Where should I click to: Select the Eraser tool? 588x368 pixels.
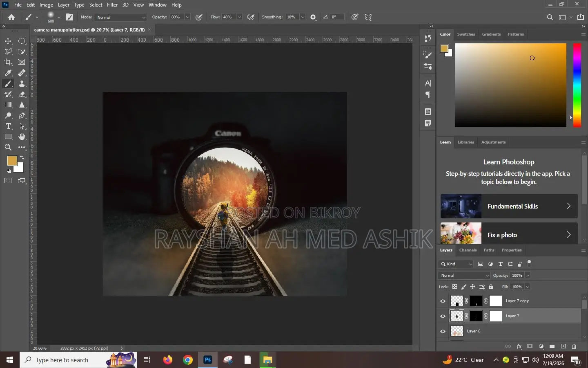pyautogui.click(x=22, y=94)
